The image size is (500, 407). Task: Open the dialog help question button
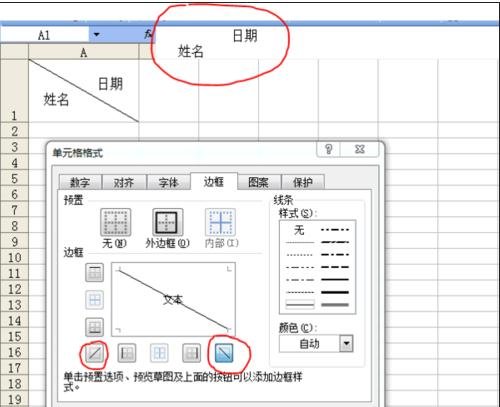pos(328,149)
